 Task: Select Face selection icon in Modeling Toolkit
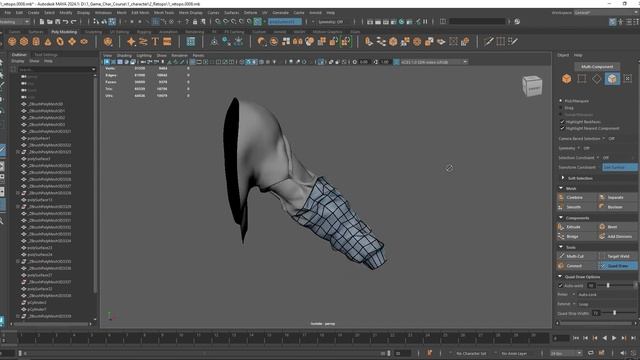coord(612,78)
